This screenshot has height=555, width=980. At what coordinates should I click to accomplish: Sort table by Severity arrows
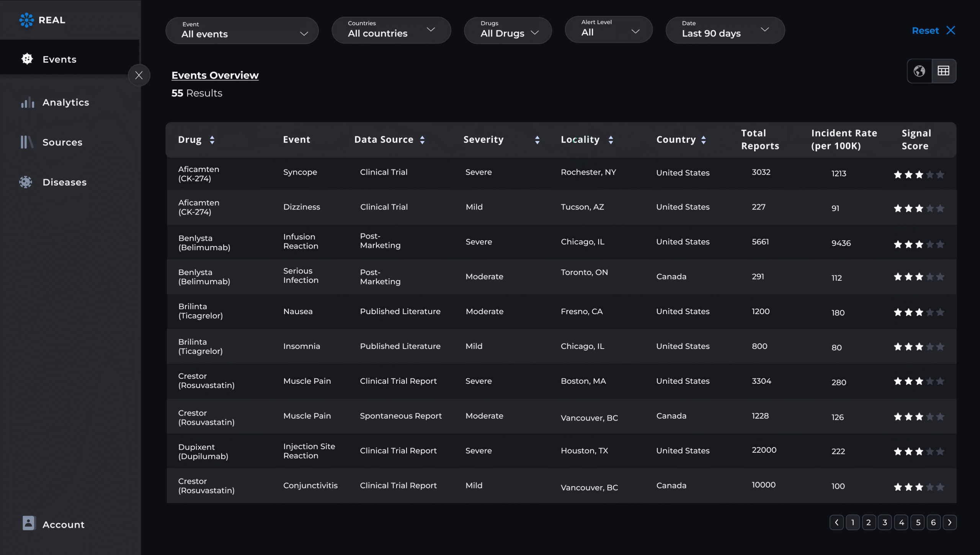[x=537, y=140]
